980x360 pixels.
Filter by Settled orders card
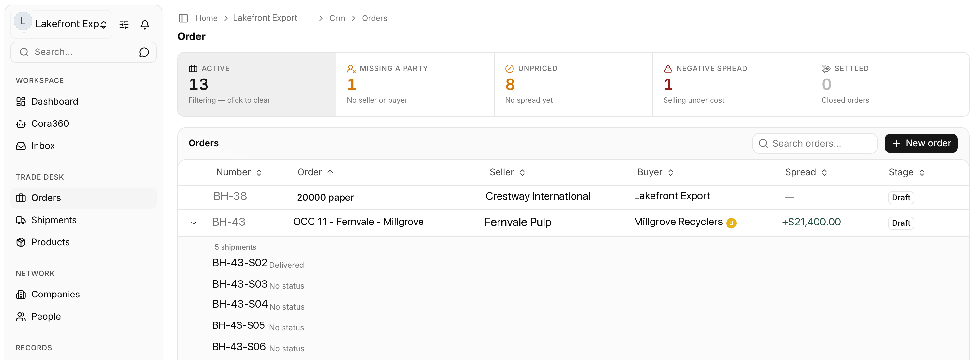pyautogui.click(x=890, y=84)
